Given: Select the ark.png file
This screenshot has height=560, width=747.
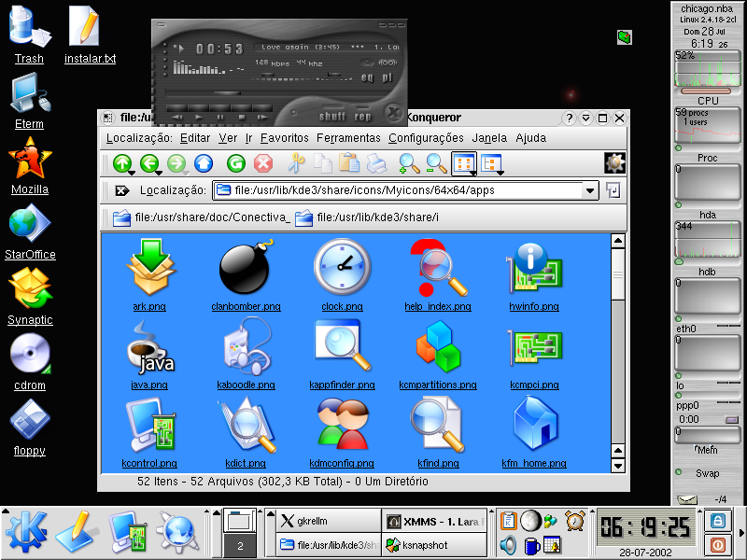Looking at the screenshot, I should tap(149, 275).
